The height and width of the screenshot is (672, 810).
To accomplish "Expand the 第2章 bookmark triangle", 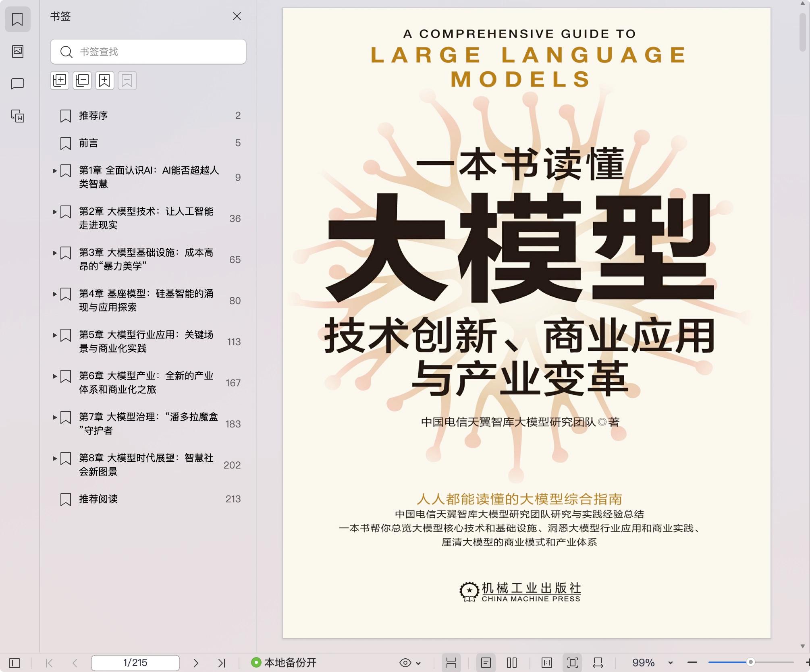I will click(55, 212).
